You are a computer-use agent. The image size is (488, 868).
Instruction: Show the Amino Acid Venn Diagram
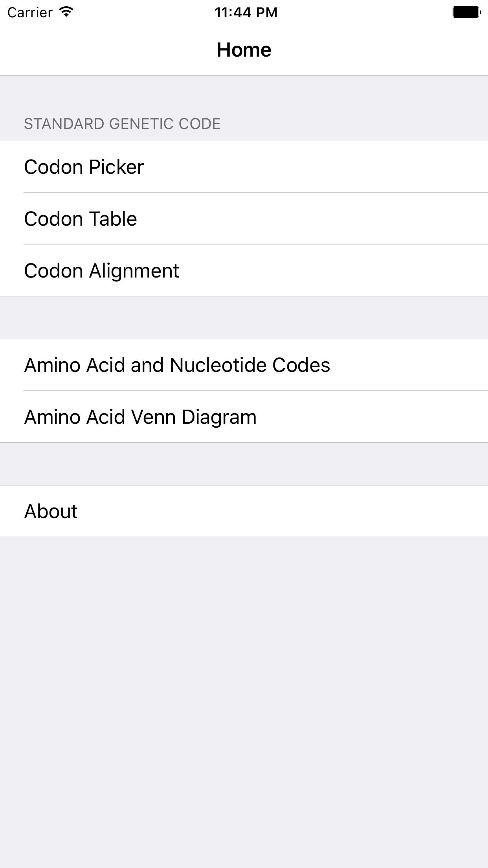coord(244,417)
